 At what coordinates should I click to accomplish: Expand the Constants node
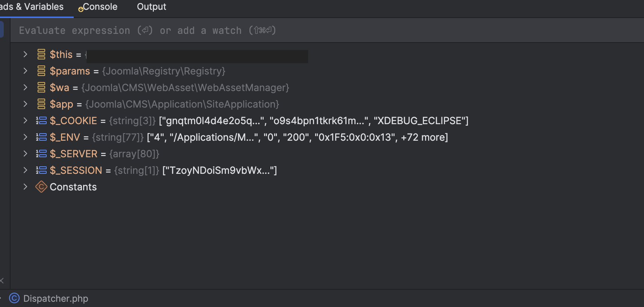coord(25,187)
